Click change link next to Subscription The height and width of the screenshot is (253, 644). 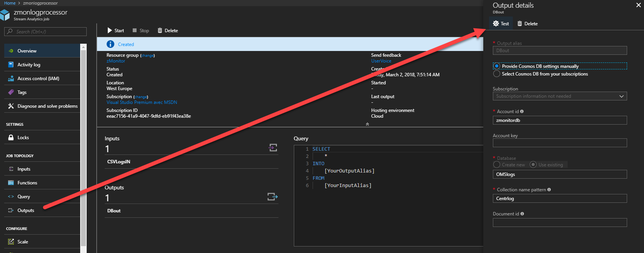(141, 97)
